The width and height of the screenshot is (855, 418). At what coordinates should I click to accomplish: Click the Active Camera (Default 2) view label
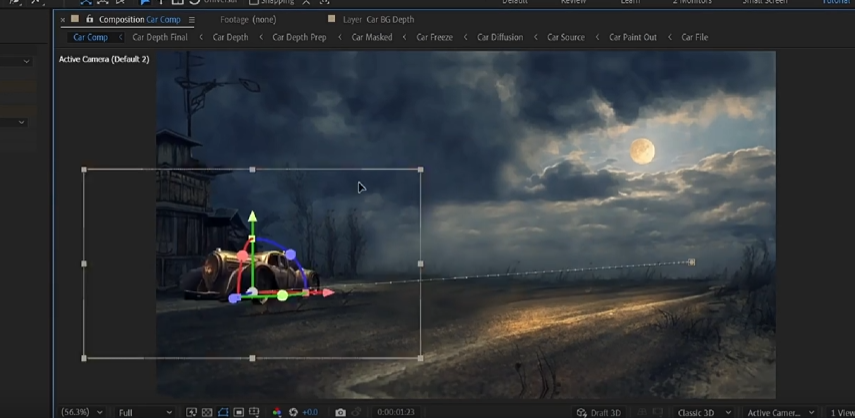pyautogui.click(x=104, y=59)
